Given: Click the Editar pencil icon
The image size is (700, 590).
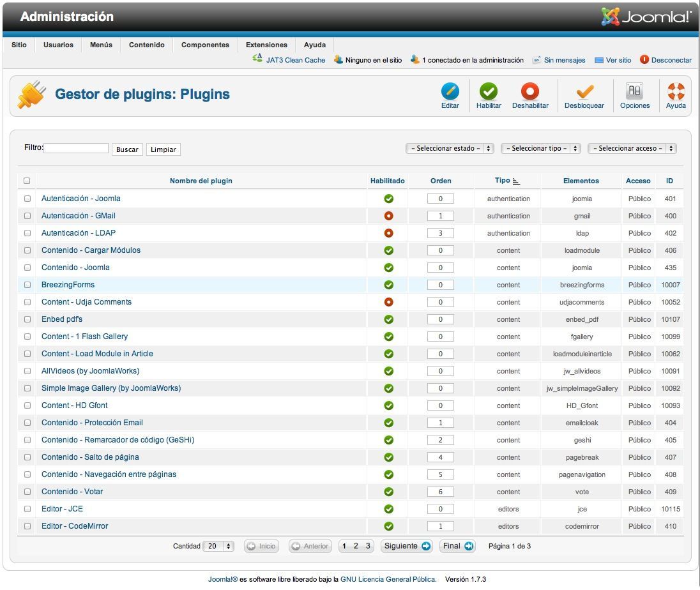Looking at the screenshot, I should click(450, 91).
